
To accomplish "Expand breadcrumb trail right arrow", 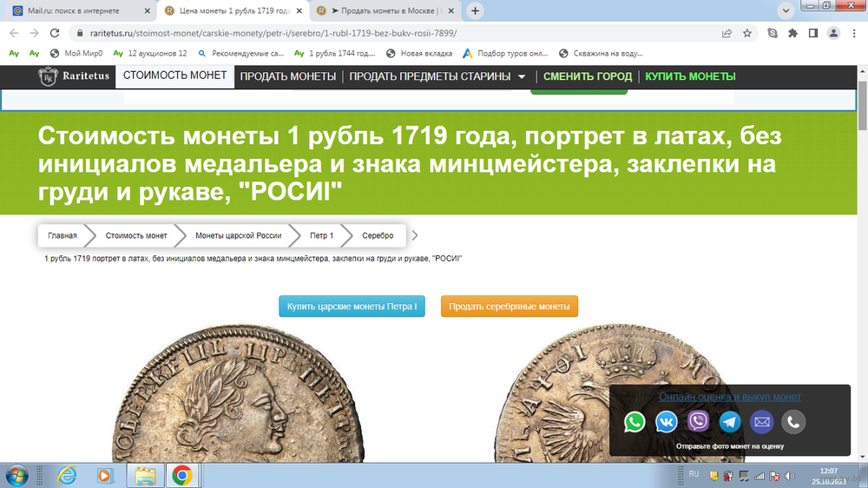I will (415, 235).
